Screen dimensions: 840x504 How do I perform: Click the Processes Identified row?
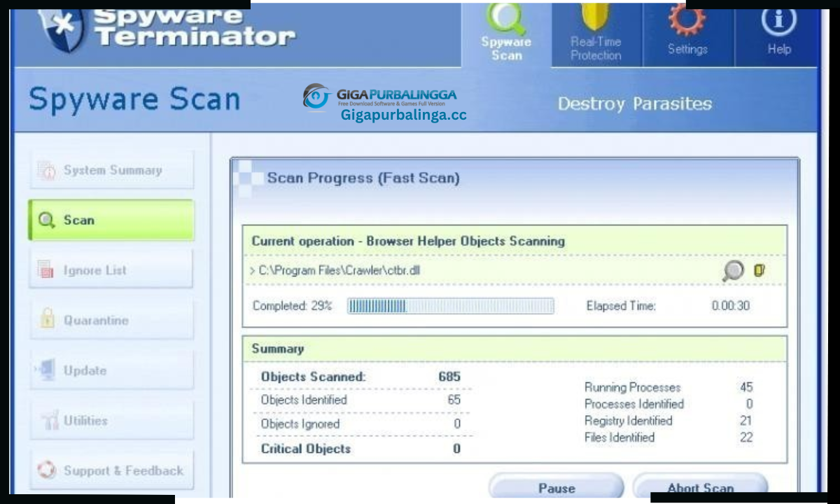click(x=668, y=404)
